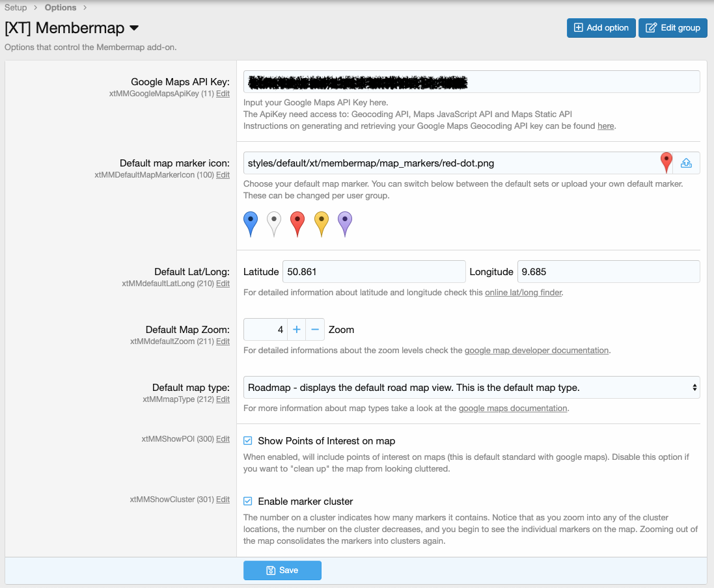
Task: Select the white map marker icon
Action: click(274, 222)
